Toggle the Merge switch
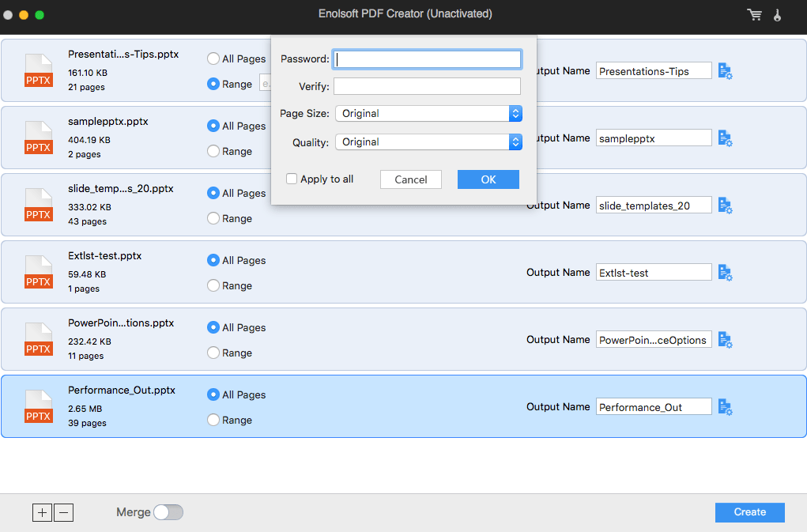This screenshot has width=807, height=532. click(x=168, y=512)
